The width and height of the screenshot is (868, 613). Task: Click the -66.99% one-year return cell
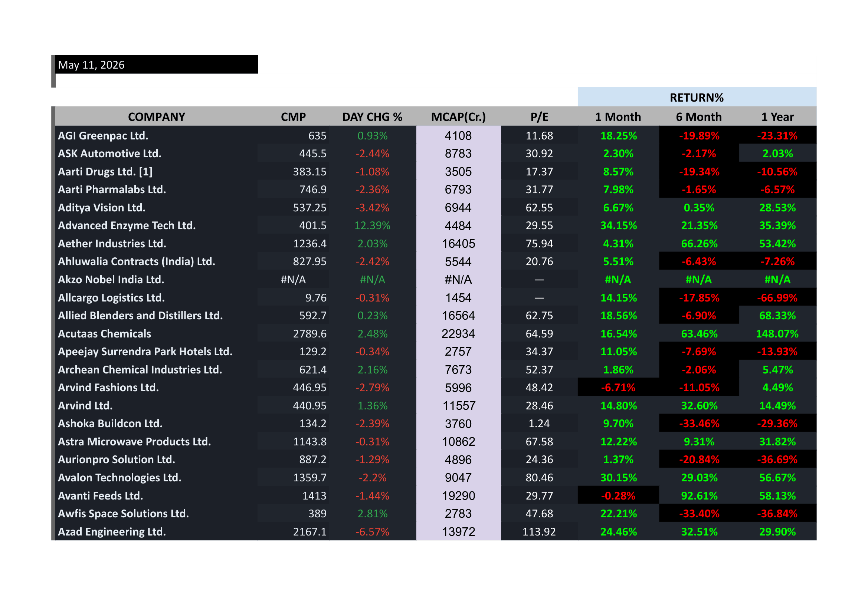point(777,298)
